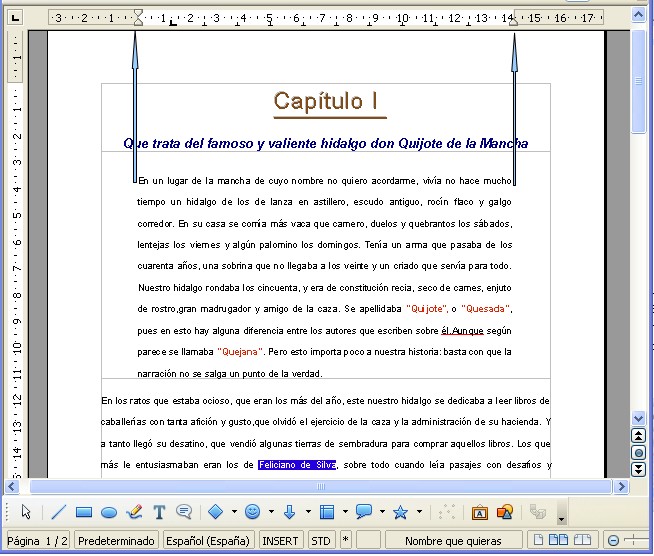Expand the Basic Shapes dropdown arrow
Viewport: 654px width, 556px height.
point(234,512)
